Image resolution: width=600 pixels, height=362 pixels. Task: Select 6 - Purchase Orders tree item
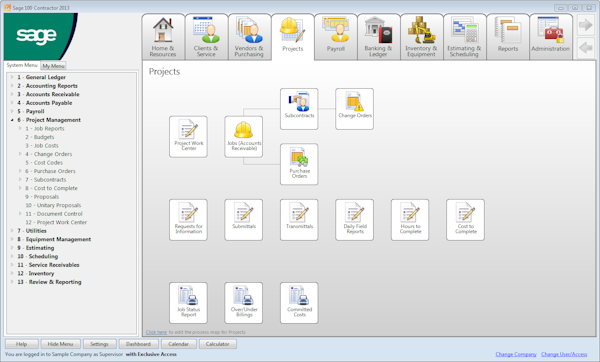pos(50,171)
